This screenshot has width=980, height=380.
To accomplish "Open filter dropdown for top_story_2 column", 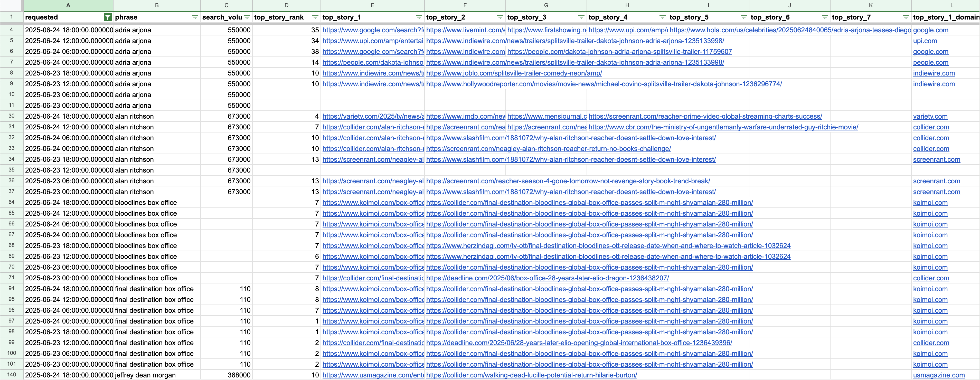I will (500, 17).
